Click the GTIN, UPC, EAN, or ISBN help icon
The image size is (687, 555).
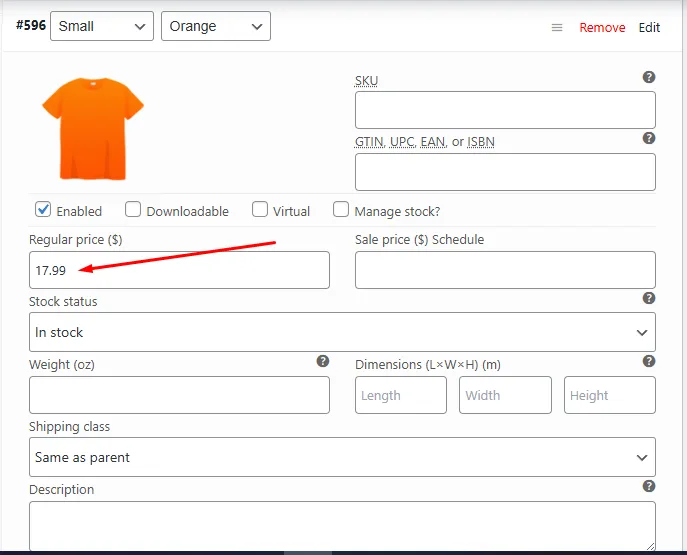point(649,138)
